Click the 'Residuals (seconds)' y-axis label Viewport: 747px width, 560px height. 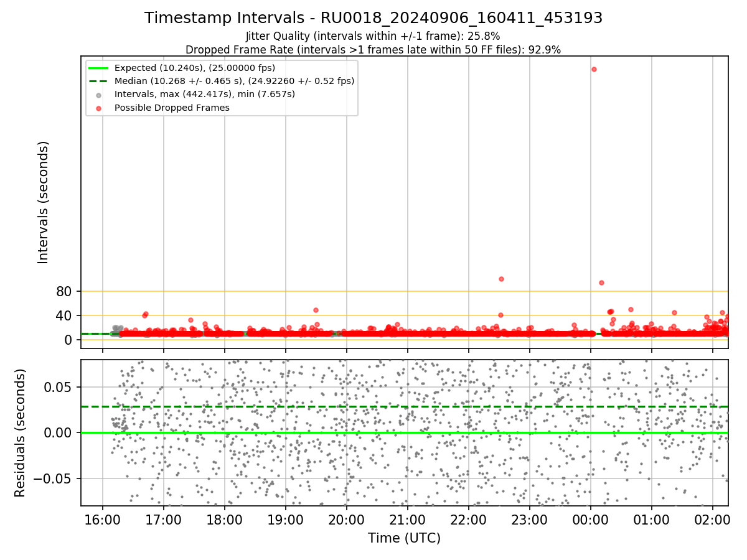click(20, 432)
